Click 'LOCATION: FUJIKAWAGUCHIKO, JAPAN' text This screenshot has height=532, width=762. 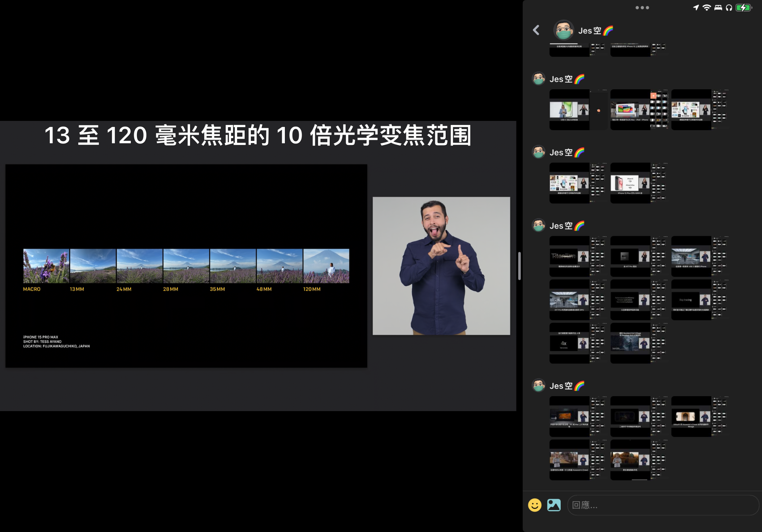point(57,346)
